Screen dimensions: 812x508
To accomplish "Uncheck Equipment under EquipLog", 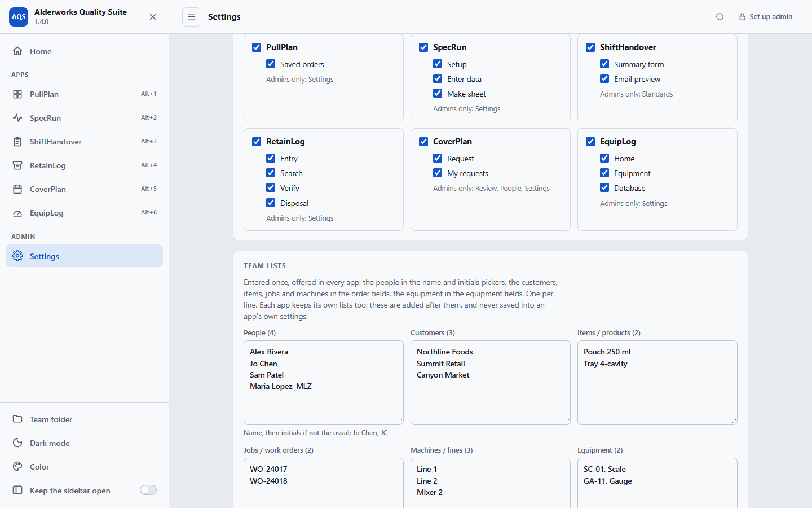I will 604,173.
